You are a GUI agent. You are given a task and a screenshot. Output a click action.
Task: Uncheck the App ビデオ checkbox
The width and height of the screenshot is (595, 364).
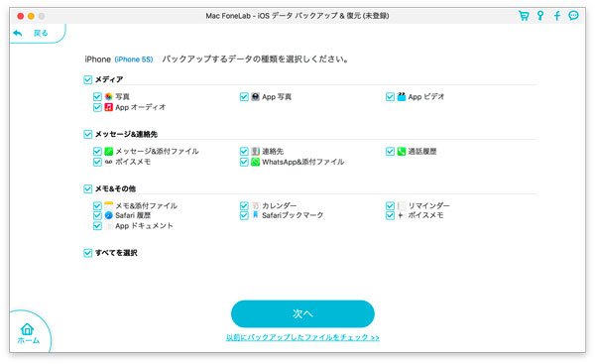pyautogui.click(x=390, y=97)
